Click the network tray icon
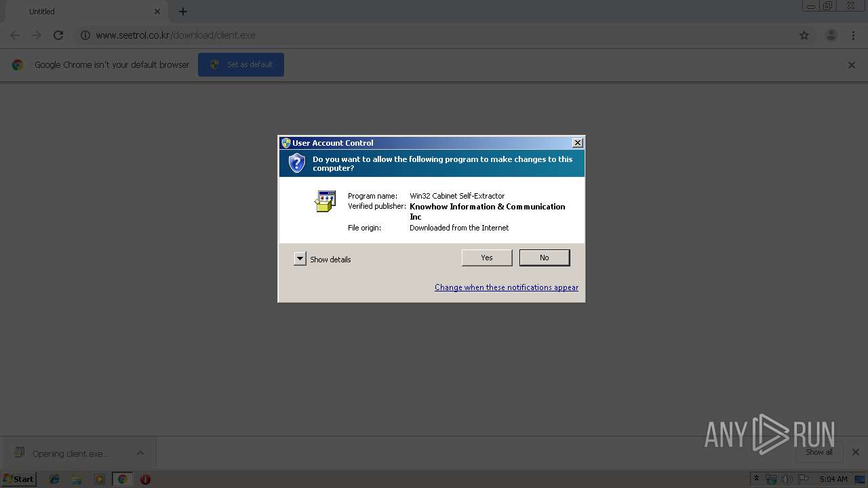 coord(771,479)
